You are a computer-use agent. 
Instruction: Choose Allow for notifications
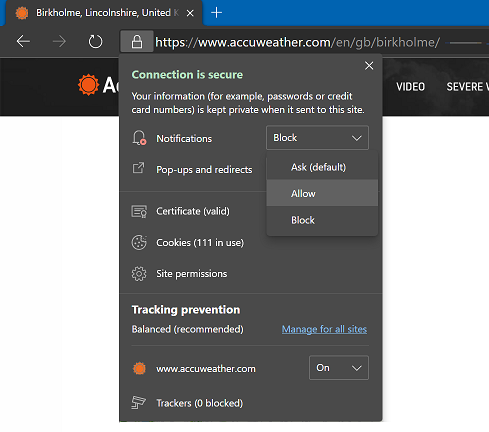(322, 193)
